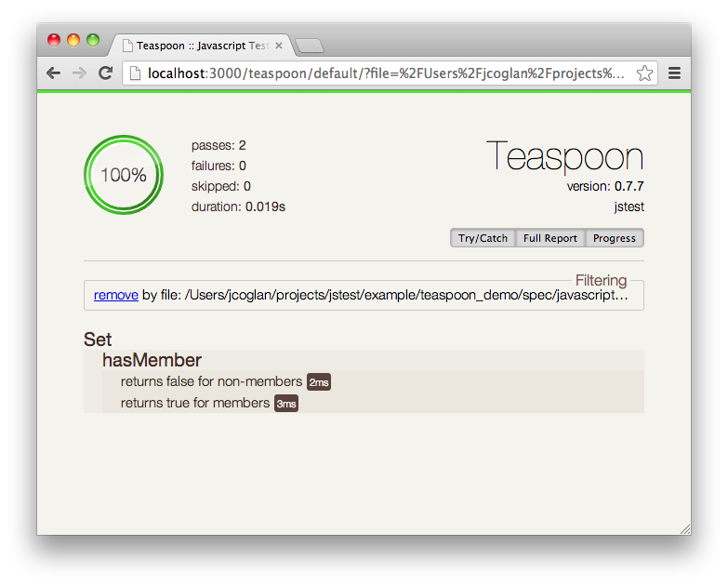Click the remove filter link

tap(116, 295)
